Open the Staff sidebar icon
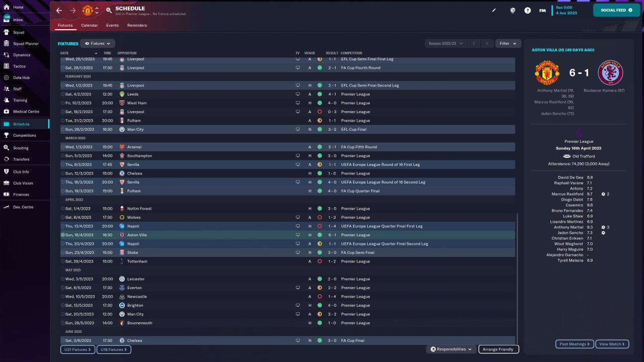Image resolution: width=644 pixels, height=362 pixels. [x=7, y=89]
